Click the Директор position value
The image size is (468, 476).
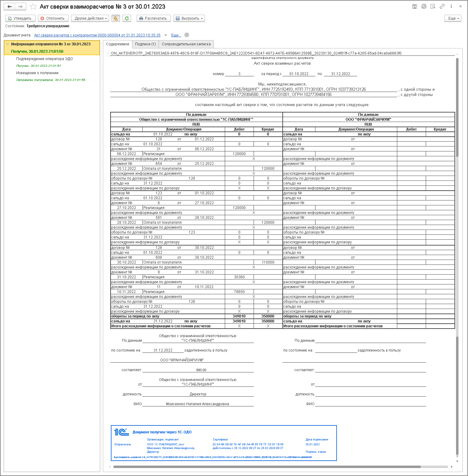tap(198, 394)
